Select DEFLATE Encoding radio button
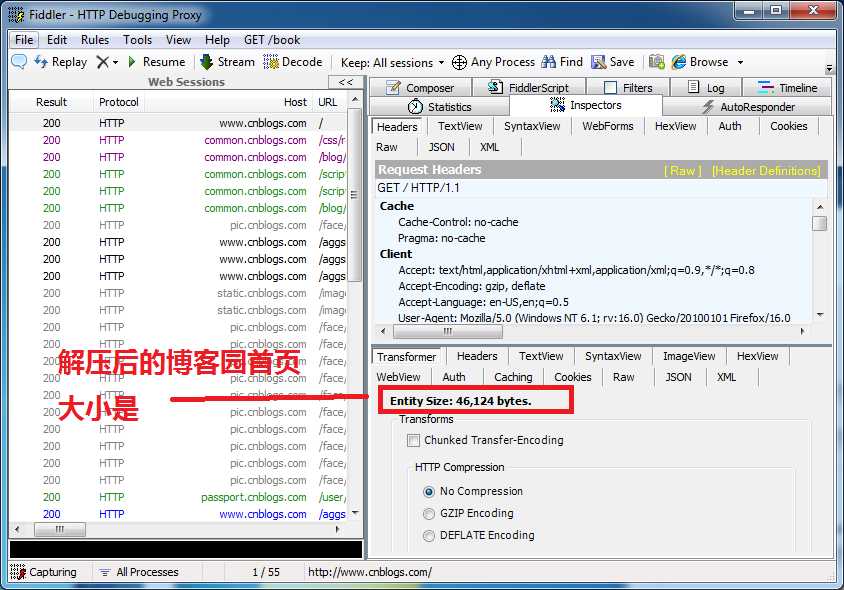The width and height of the screenshot is (844, 590). coord(429,536)
